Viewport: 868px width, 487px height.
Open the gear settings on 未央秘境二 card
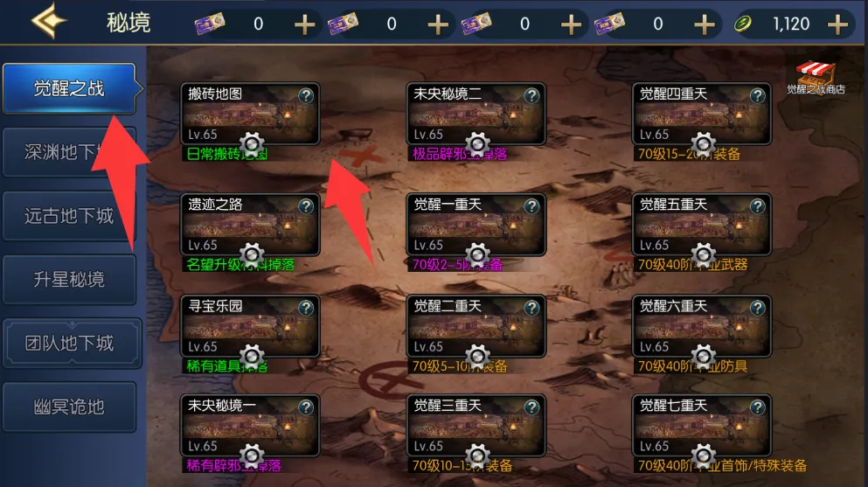click(x=477, y=144)
